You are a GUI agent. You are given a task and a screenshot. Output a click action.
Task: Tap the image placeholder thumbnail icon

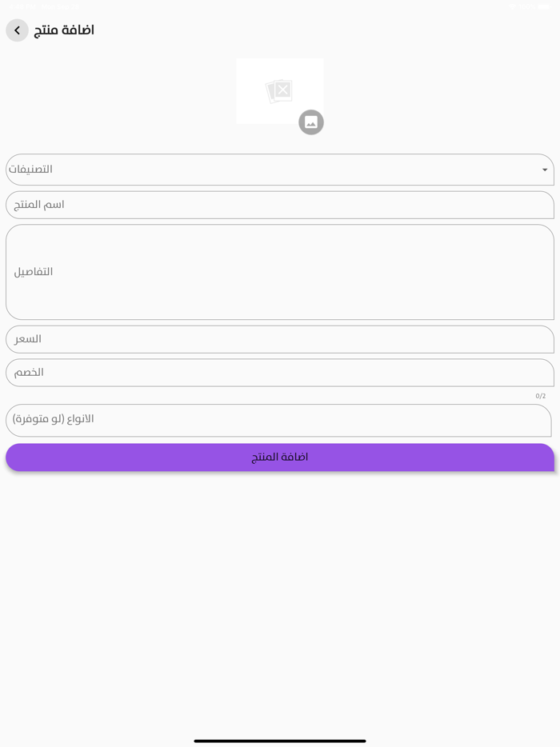(279, 90)
